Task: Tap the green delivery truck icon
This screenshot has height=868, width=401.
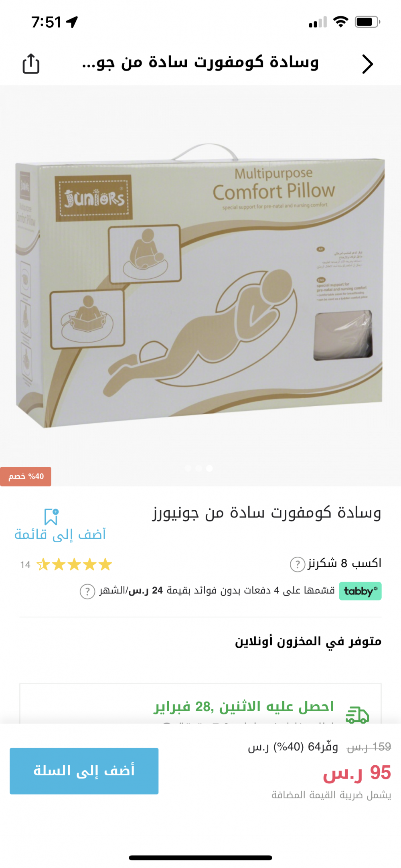Action: [357, 715]
